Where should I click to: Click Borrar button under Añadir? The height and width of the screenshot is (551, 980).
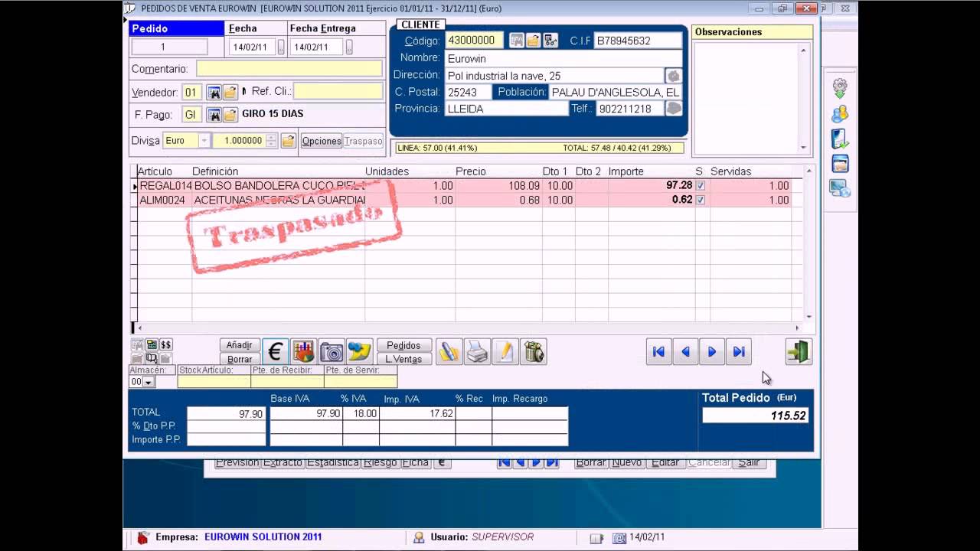(240, 359)
